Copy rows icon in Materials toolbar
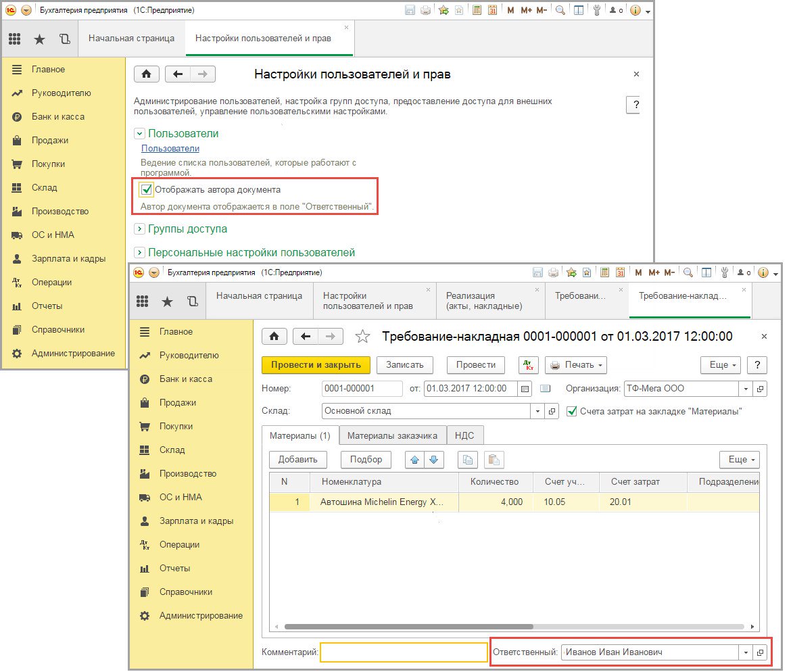 (468, 459)
